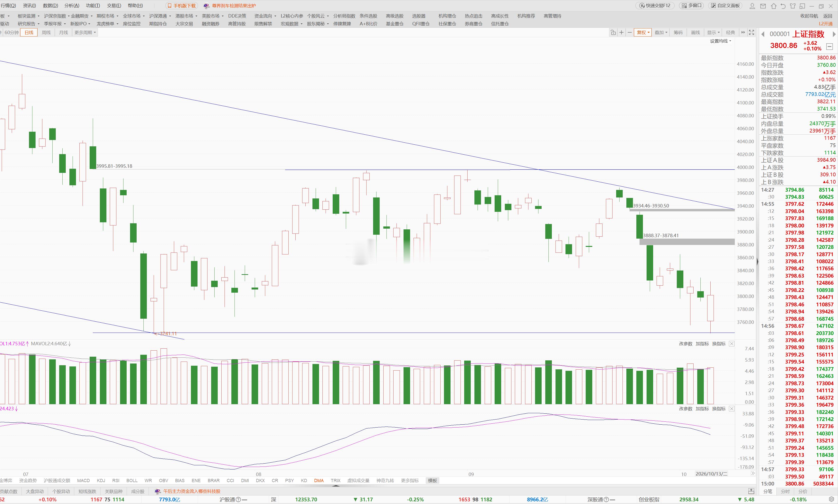Click the L2开通 link
This screenshot has height=504, width=838.
tap(826, 24)
